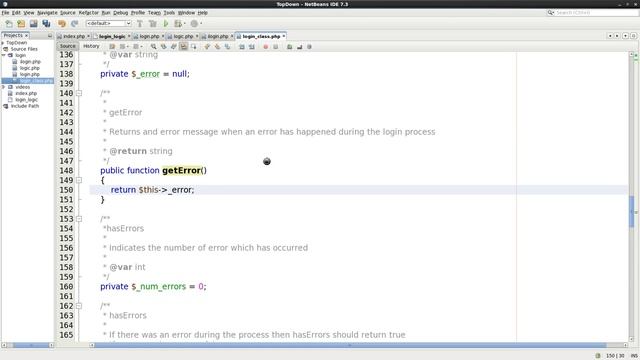Screen dimensions: 640x360
Task: Switch to the logic.php editor tab
Action: (183, 36)
